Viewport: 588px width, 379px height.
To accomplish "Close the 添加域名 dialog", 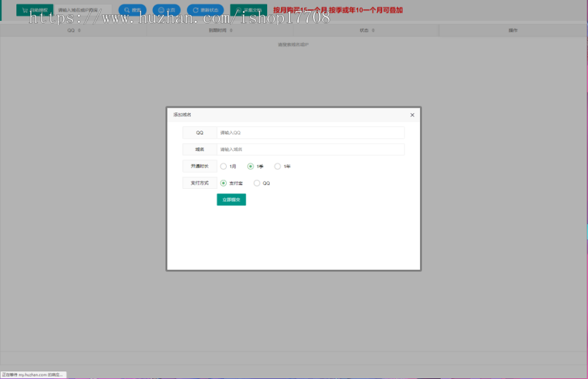I will click(x=412, y=115).
